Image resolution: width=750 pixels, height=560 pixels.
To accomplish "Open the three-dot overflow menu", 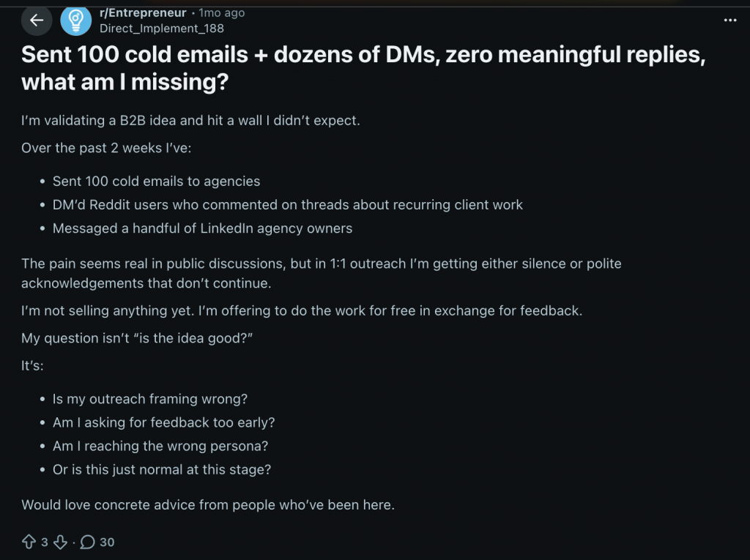I will (x=730, y=20).
